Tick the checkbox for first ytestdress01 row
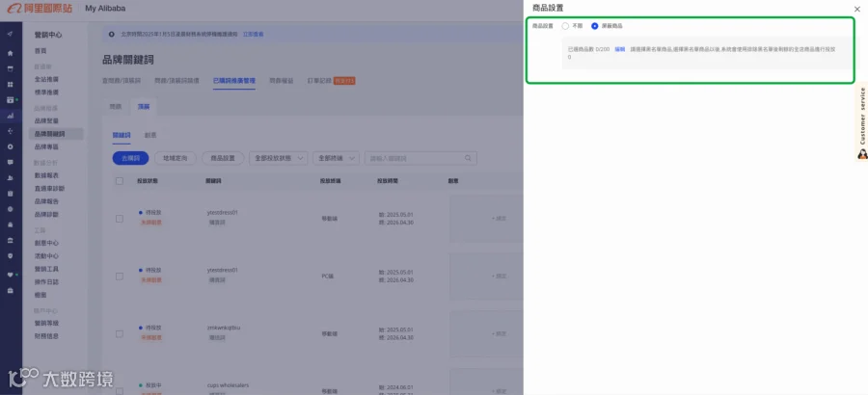 [120, 219]
